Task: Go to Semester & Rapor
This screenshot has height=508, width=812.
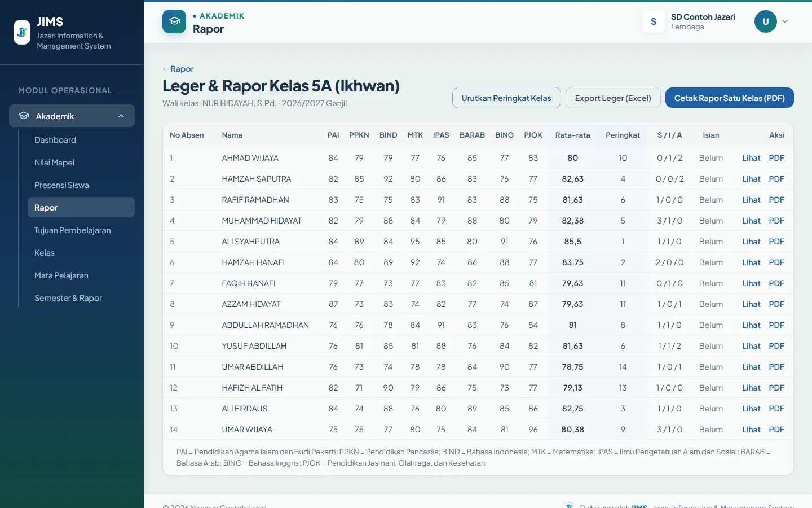Action: [81, 298]
